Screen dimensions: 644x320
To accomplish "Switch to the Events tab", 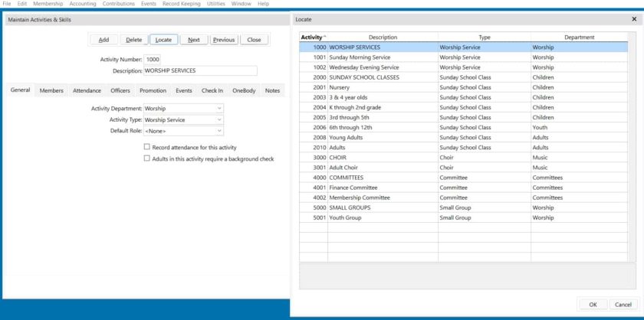I will click(x=184, y=90).
